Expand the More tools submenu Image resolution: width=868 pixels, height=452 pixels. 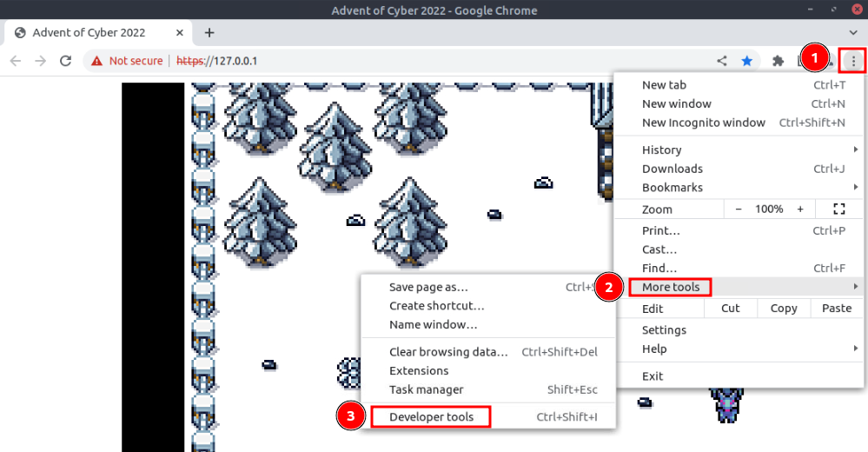[x=670, y=287]
